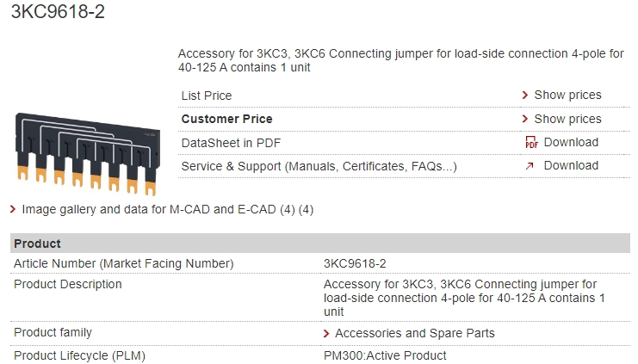Select the article number value 3KC9618-2
The height and width of the screenshot is (364, 638).
pos(355,263)
